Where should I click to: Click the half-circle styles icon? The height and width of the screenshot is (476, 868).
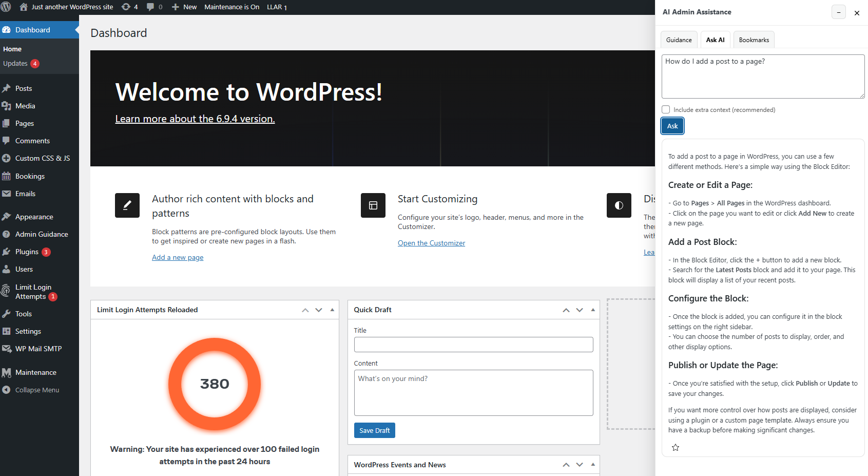pyautogui.click(x=619, y=205)
